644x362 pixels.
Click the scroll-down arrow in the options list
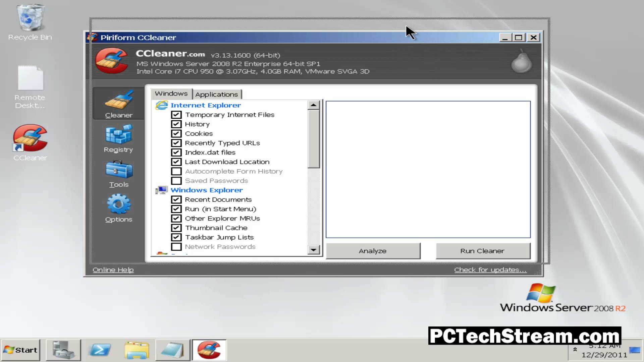pos(313,250)
